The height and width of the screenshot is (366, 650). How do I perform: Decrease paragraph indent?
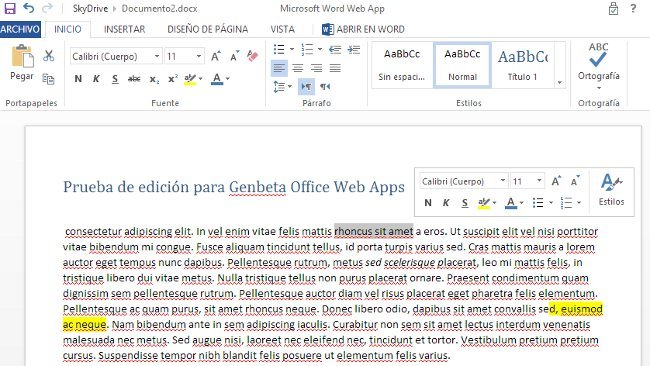tap(335, 50)
